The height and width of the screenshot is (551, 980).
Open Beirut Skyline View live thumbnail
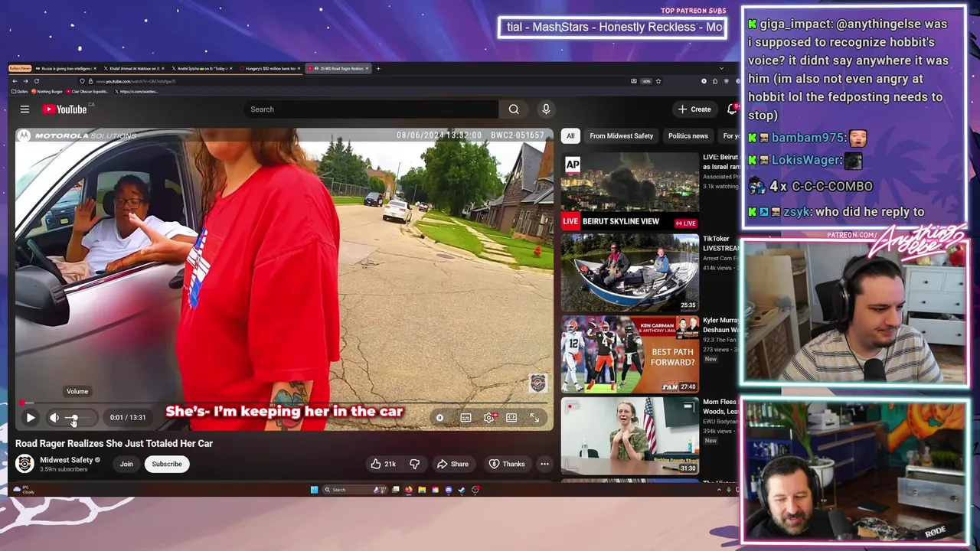pyautogui.click(x=630, y=191)
